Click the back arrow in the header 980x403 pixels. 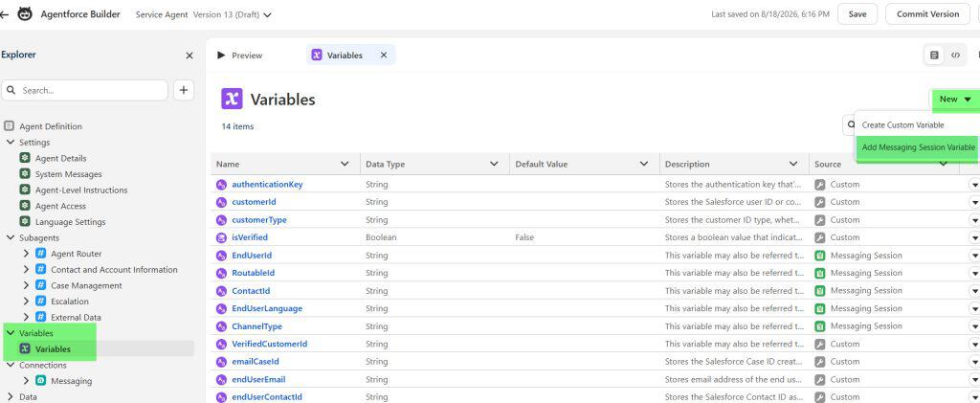coord(4,13)
